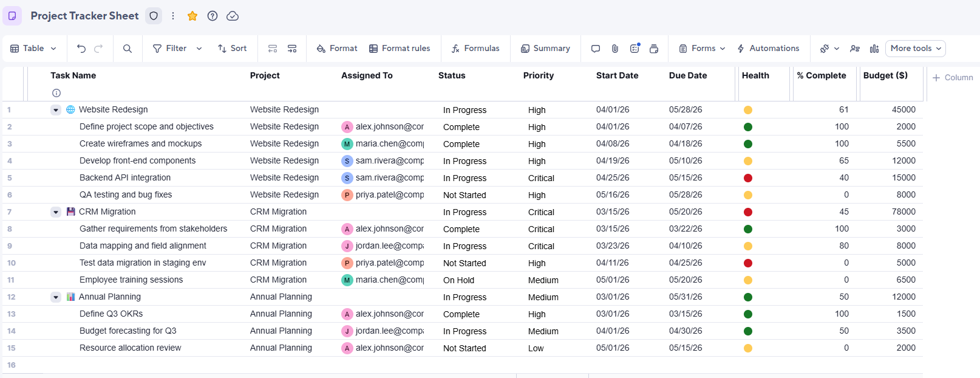Viewport: 980px width, 378px height.
Task: Click the 'Resource allocation review' cell
Action: (130, 348)
